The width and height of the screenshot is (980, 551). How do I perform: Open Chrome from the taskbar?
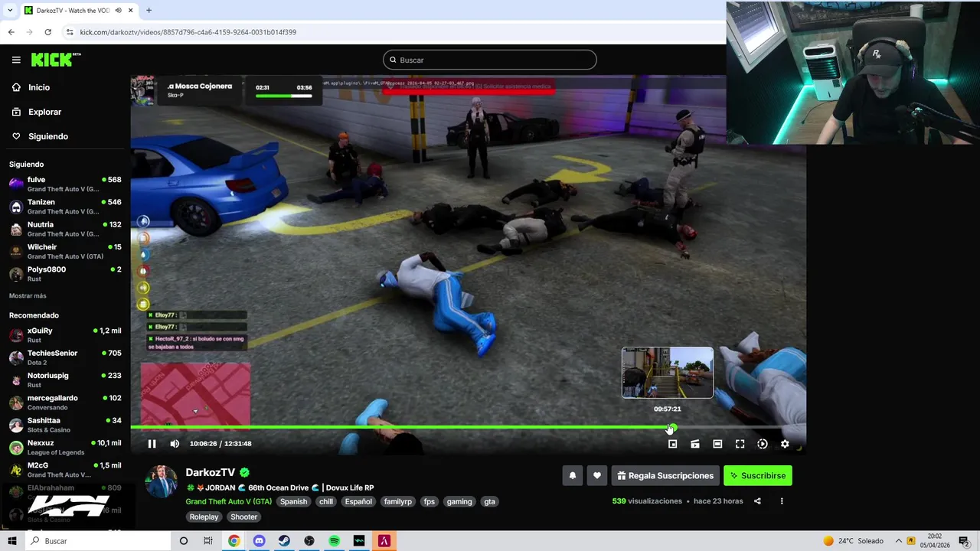[234, 541]
